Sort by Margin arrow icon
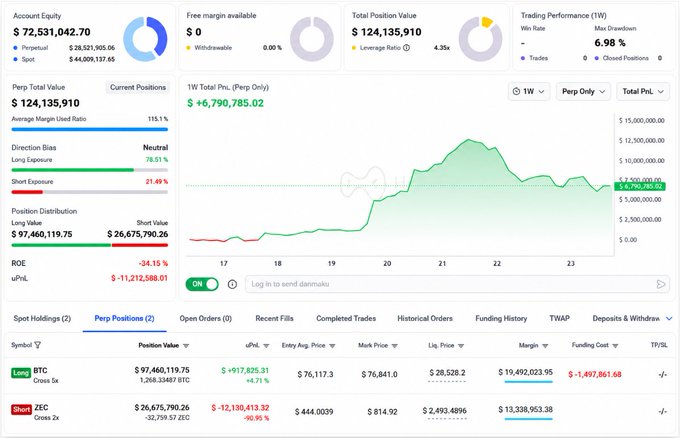Viewport: 680px width, 438px height. click(545, 346)
